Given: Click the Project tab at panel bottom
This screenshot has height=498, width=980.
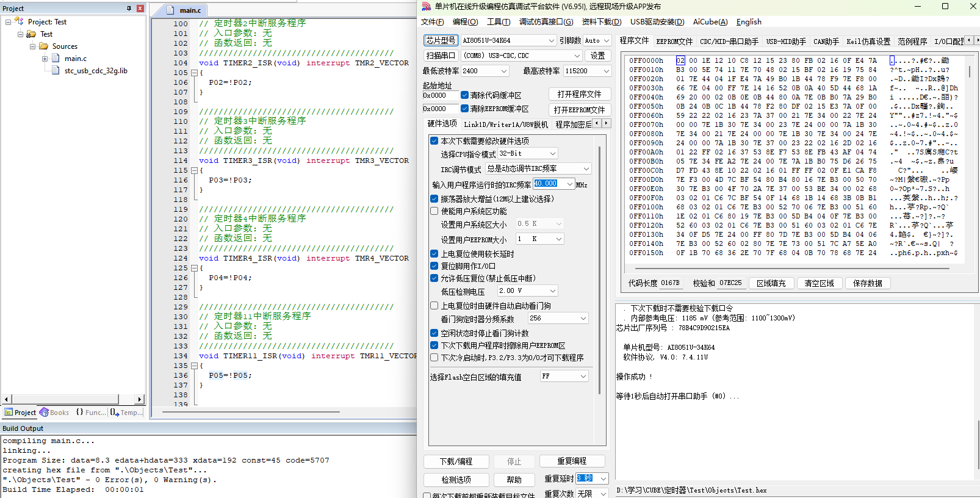Looking at the screenshot, I should click(x=20, y=413).
